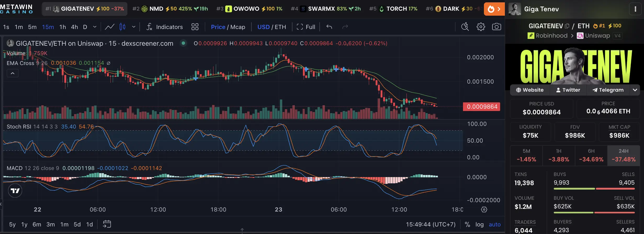Click the MetaWin Casino logo

(x=16, y=9)
